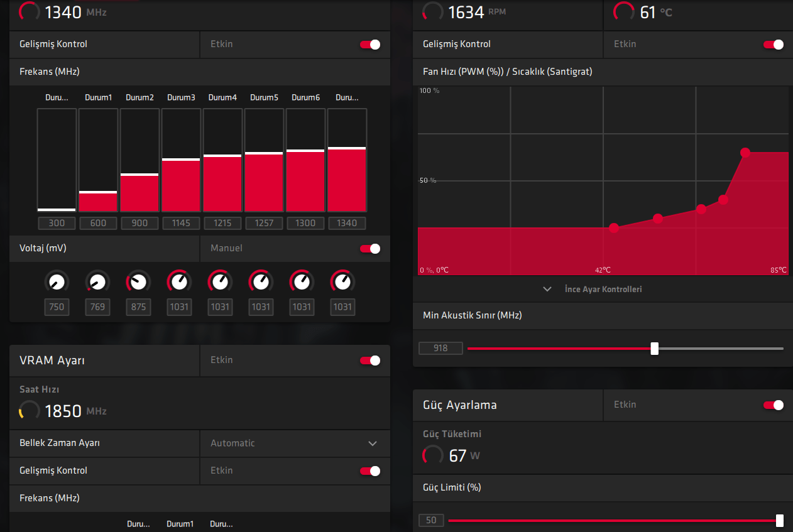Screen dimensions: 793x532
Task: Click the 769 mV voltage dial
Action: 97,281
